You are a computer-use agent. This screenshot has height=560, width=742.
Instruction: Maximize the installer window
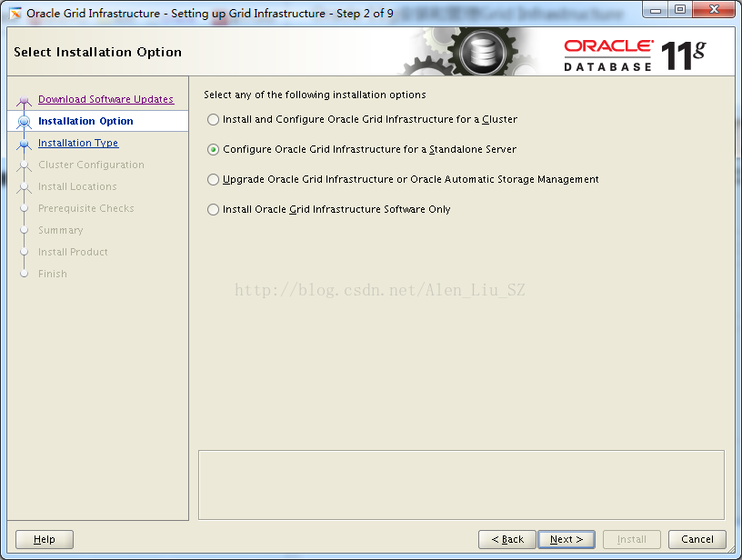pyautogui.click(x=680, y=10)
